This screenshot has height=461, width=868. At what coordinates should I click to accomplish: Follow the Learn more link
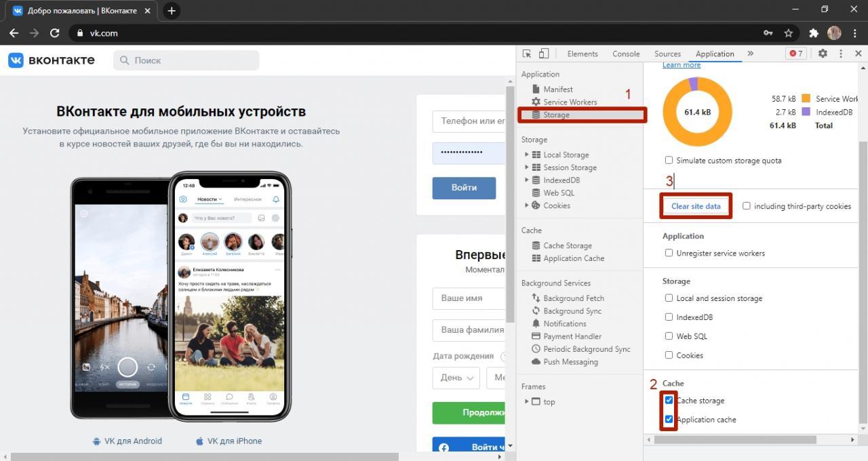point(682,65)
